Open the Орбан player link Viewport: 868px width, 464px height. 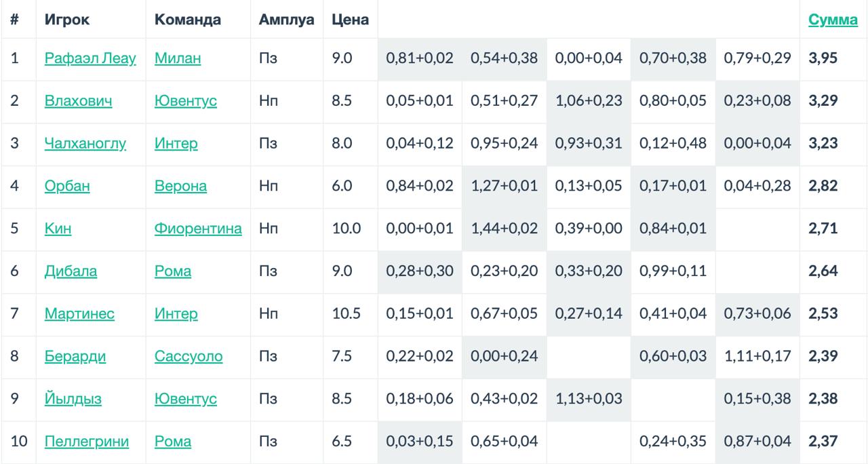(67, 186)
